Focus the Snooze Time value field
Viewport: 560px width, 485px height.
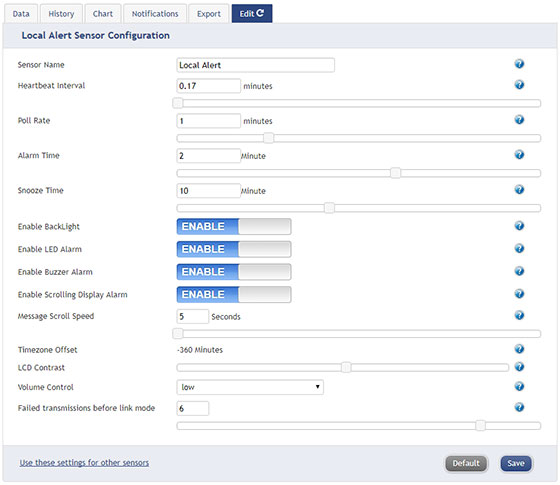pos(209,191)
